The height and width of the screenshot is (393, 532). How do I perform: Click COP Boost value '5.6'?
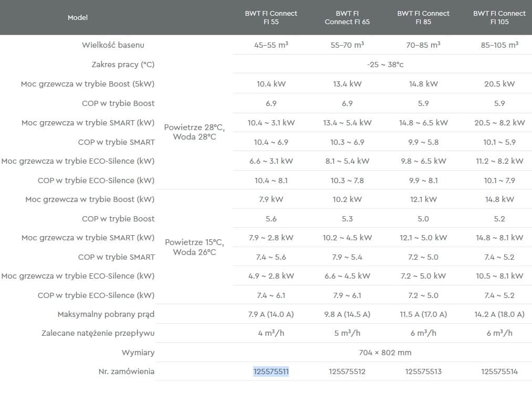pyautogui.click(x=271, y=219)
